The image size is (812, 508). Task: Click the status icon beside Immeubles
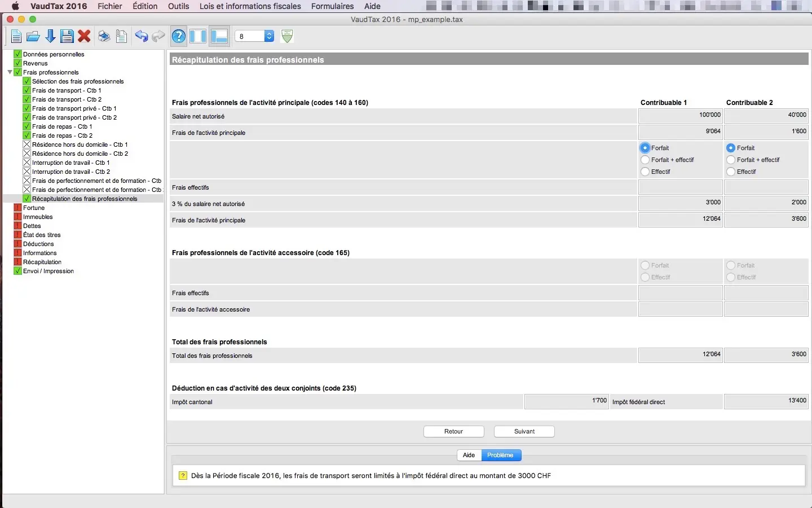click(17, 217)
